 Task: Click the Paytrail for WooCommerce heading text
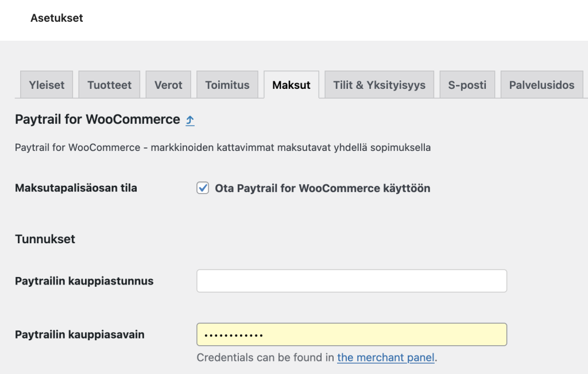click(98, 119)
